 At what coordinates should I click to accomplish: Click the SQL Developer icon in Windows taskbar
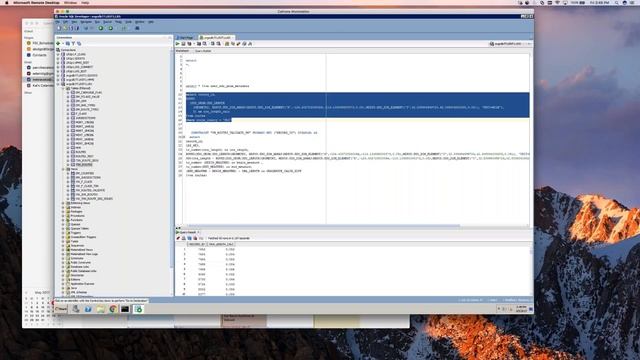point(138,309)
